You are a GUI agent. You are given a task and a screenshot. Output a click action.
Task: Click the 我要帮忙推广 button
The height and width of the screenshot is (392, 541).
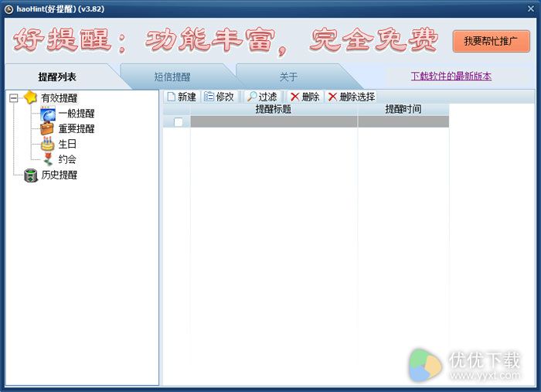(492, 42)
